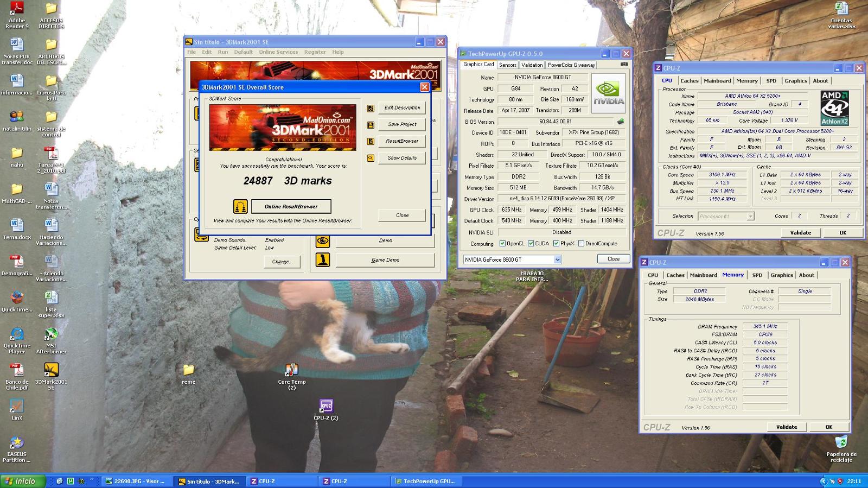The height and width of the screenshot is (488, 868).
Task: Toggle the CUDA checkbox in GPU-Z
Action: [531, 244]
